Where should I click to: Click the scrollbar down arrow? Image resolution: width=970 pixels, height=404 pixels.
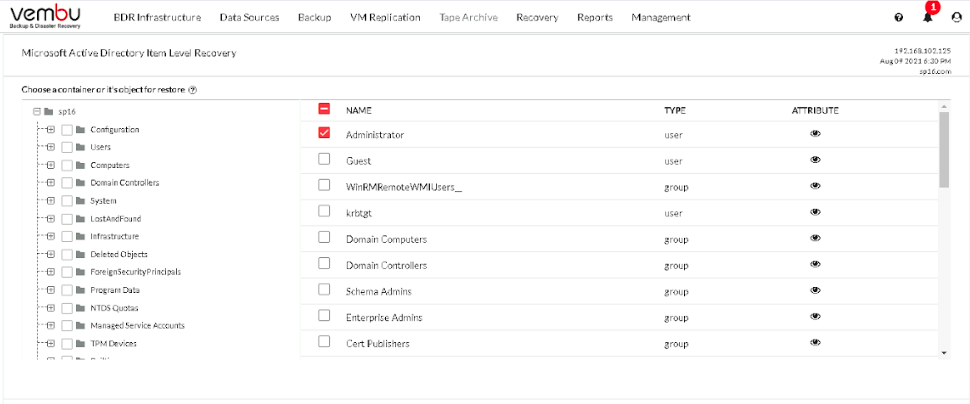(943, 352)
